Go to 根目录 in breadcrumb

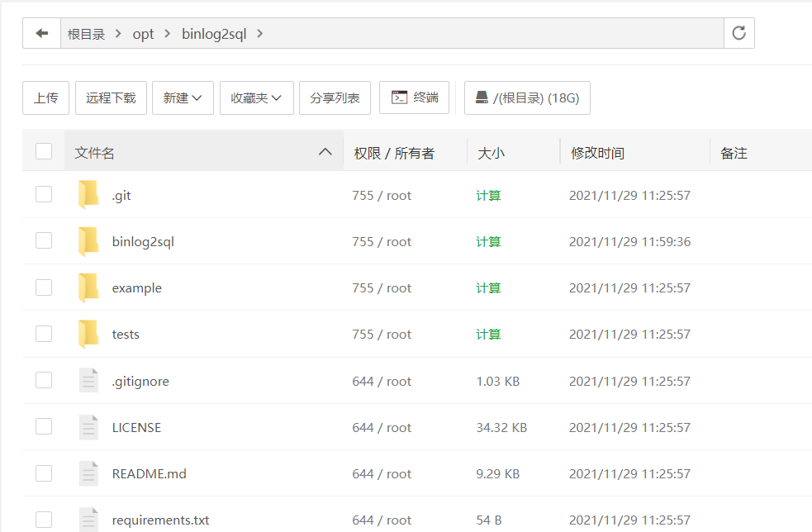[x=86, y=34]
